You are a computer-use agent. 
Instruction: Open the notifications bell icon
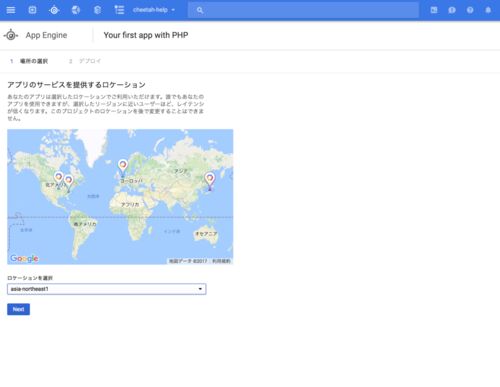[x=488, y=10]
